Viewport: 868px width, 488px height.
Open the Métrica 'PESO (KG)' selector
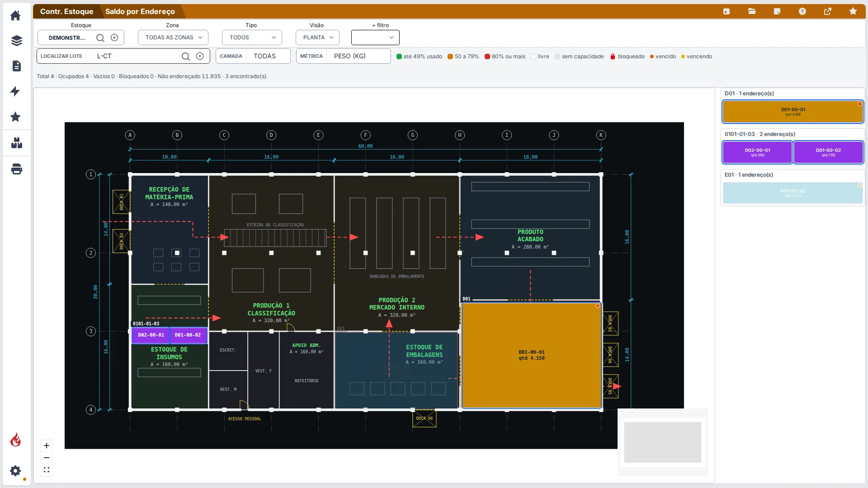[343, 56]
